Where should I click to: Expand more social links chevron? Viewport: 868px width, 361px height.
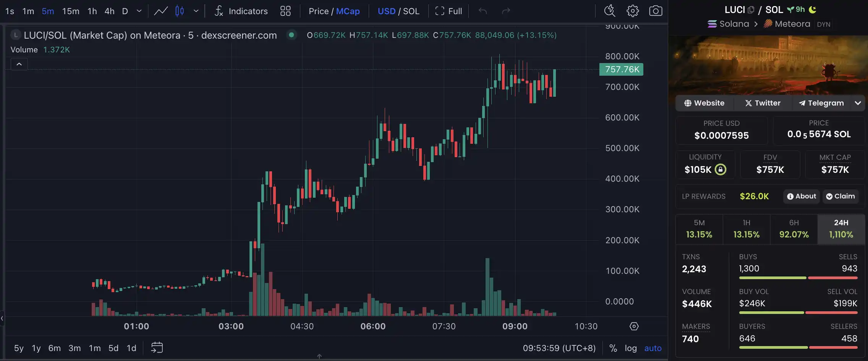pyautogui.click(x=858, y=103)
